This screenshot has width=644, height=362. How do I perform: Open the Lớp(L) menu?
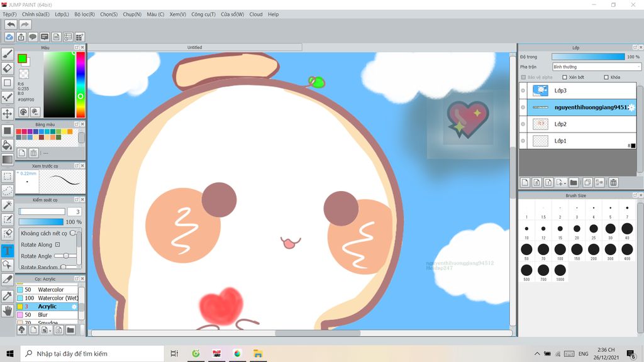click(62, 14)
